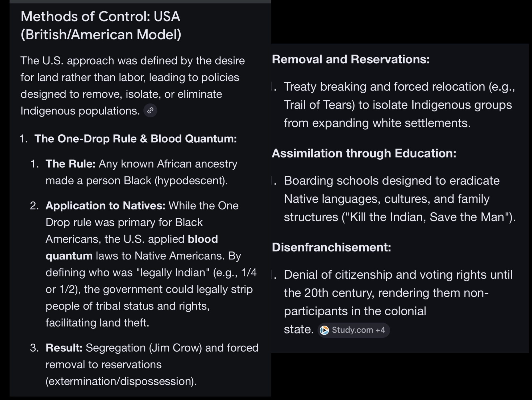The image size is (532, 400).
Task: Click the "One-Drop Rule & Blood Quantum" heading
Action: point(135,139)
